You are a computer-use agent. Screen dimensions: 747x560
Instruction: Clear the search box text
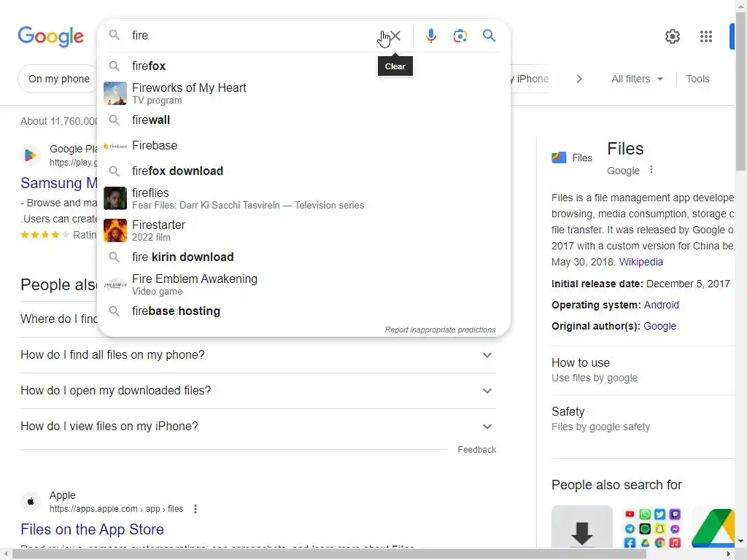point(395,36)
